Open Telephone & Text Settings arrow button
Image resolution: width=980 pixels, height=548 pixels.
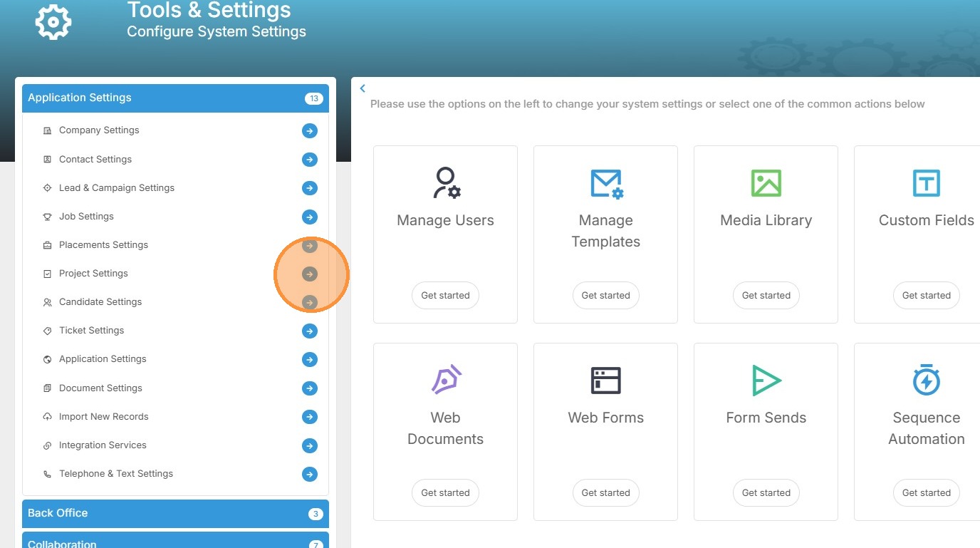[309, 474]
